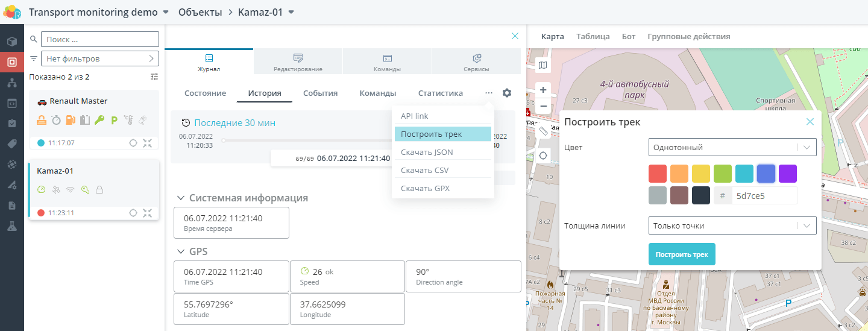The width and height of the screenshot is (868, 331).
Task: Pick the green color swatch
Action: coord(723,174)
